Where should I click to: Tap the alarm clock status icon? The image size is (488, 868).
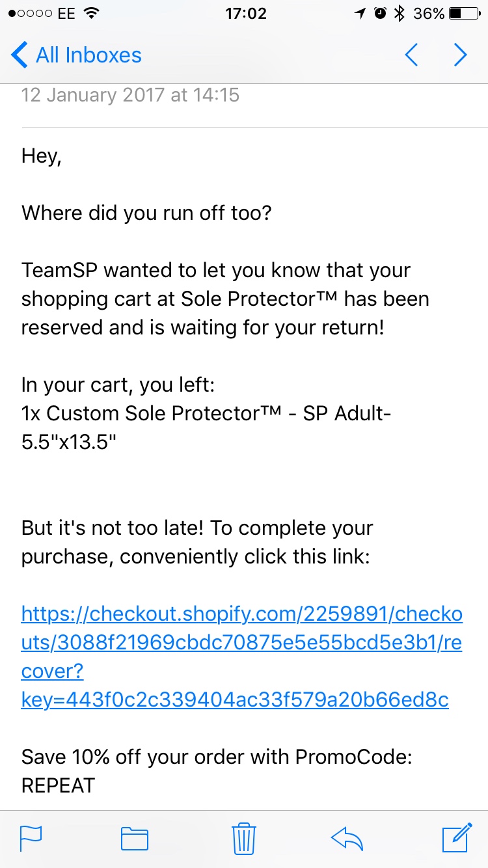click(x=380, y=14)
